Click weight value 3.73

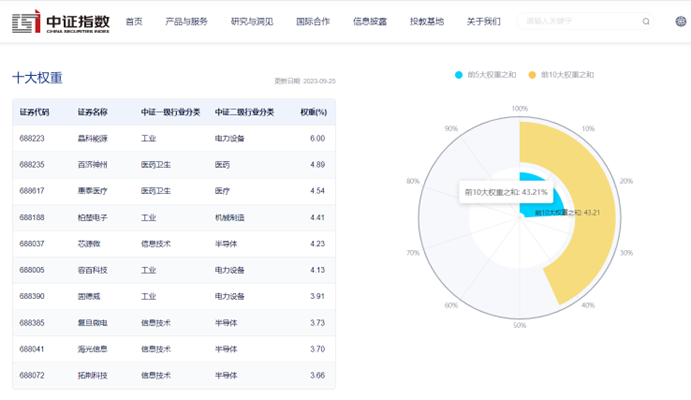tap(317, 322)
